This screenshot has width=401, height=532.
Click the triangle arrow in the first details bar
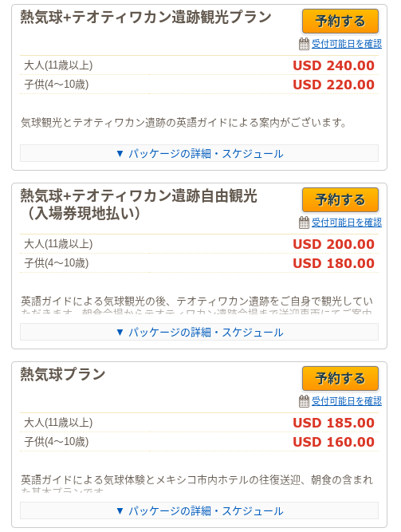(120, 154)
